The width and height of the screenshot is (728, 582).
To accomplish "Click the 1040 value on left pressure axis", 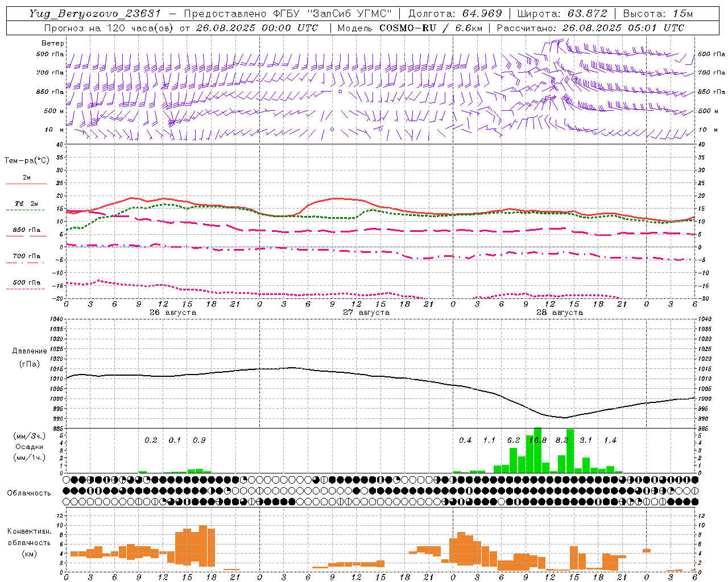I will (x=56, y=319).
